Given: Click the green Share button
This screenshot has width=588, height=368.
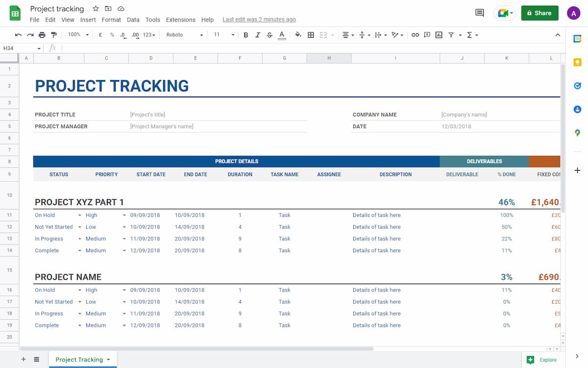Looking at the screenshot, I should [539, 13].
